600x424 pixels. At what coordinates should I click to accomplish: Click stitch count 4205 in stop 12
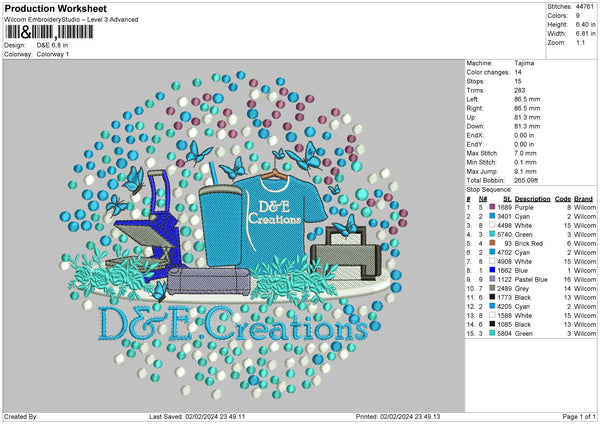[x=504, y=307]
